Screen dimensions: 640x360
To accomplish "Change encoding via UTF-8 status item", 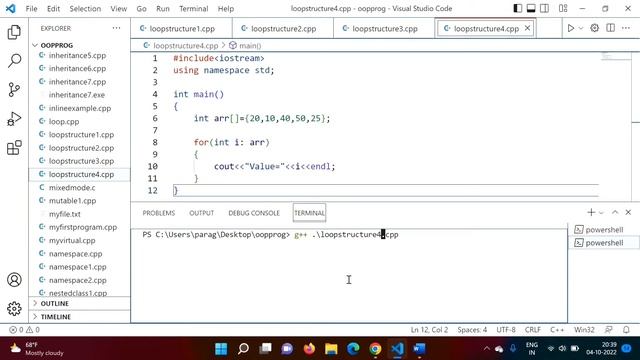I will pos(506,330).
